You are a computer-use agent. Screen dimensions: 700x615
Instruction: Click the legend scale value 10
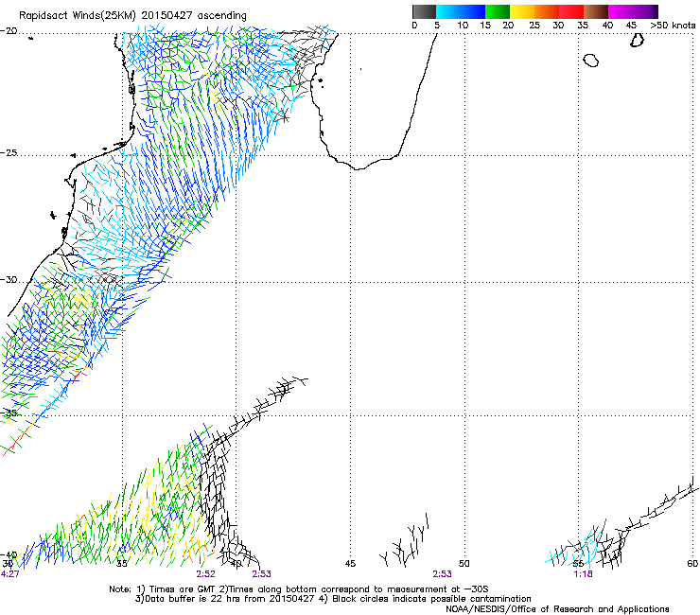click(x=463, y=26)
